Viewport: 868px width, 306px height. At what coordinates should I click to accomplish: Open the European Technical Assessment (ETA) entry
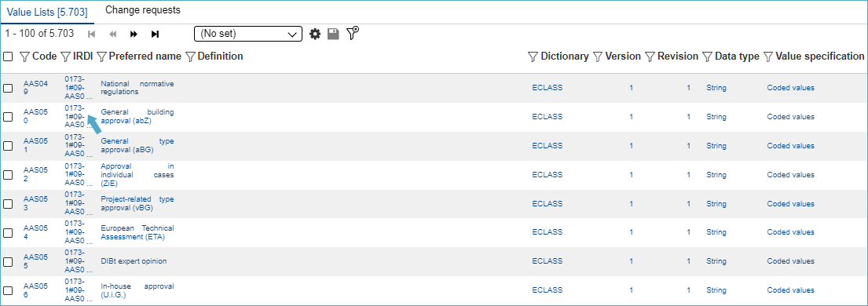tap(137, 232)
